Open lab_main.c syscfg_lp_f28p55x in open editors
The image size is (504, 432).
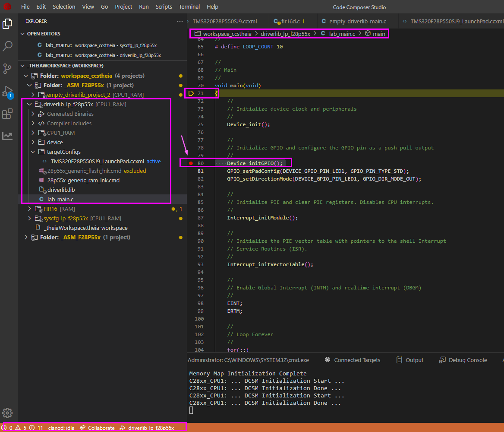(102, 45)
